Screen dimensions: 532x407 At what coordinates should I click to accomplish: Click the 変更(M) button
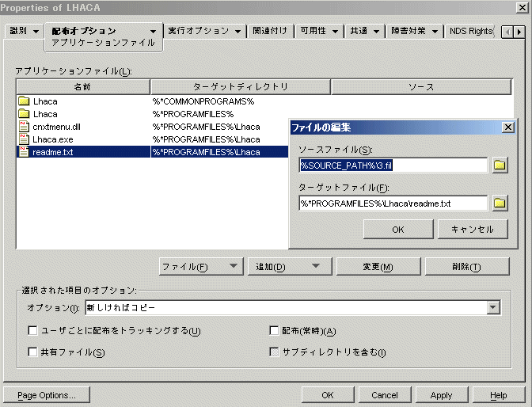[x=378, y=267]
